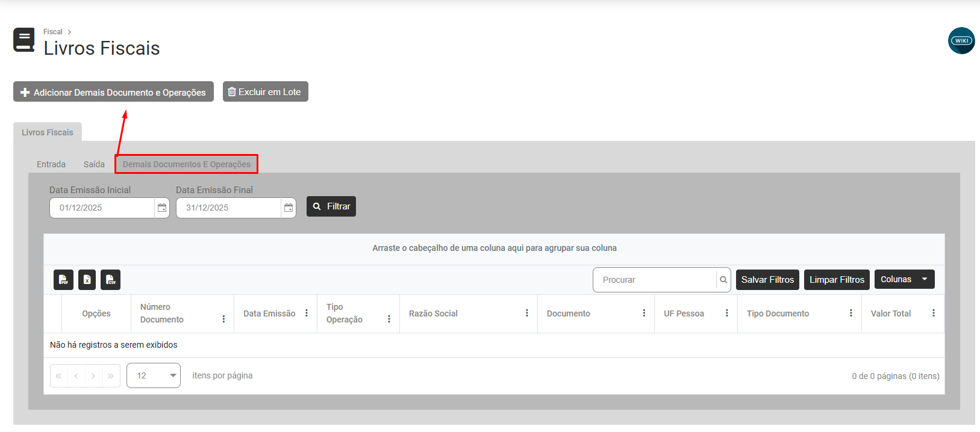Export the grid to PDF
The width and height of the screenshot is (980, 432).
[x=63, y=280]
